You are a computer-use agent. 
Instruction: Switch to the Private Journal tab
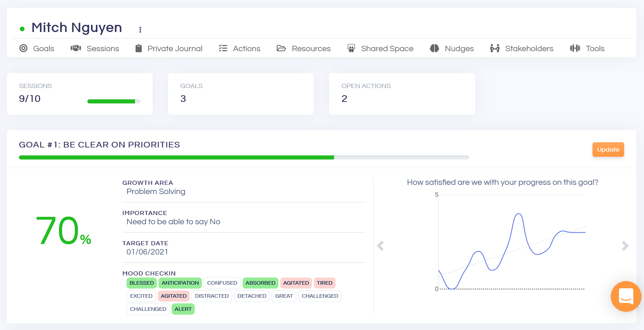click(x=175, y=49)
